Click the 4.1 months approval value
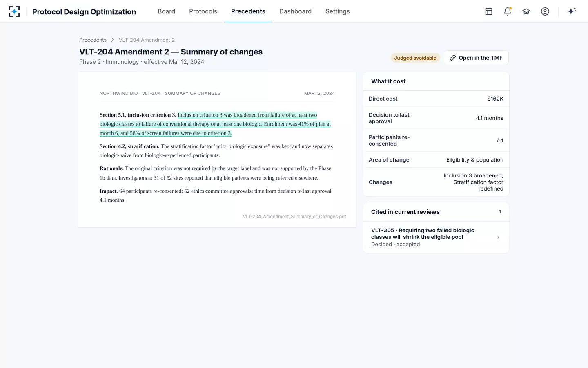 pos(490,118)
